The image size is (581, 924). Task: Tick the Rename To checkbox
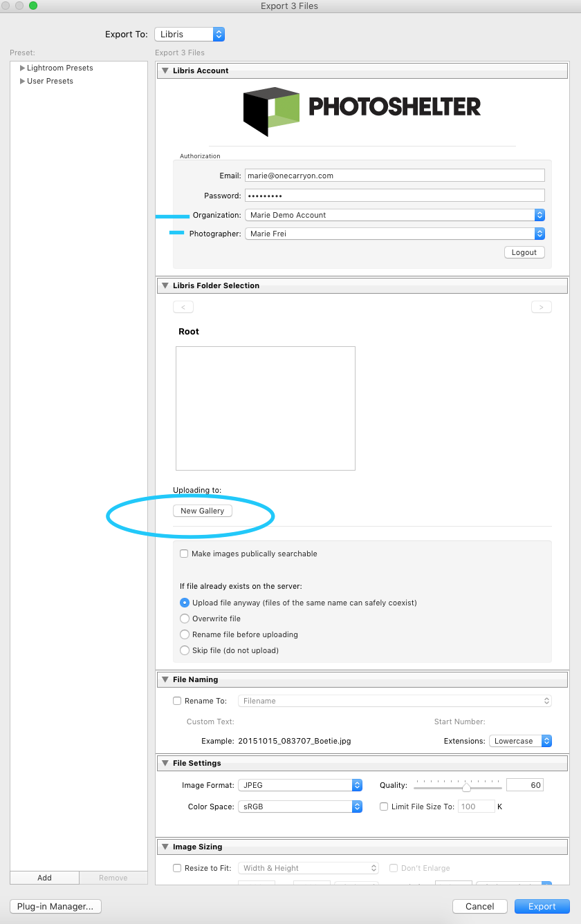(177, 701)
